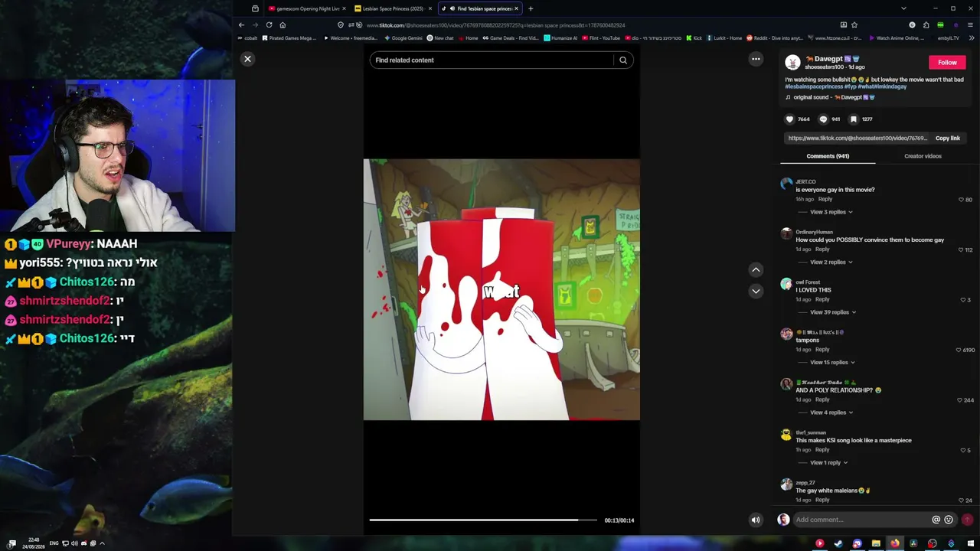Like OrdinaryHuman's comment
This screenshot has height=551, width=980.
pyautogui.click(x=961, y=249)
